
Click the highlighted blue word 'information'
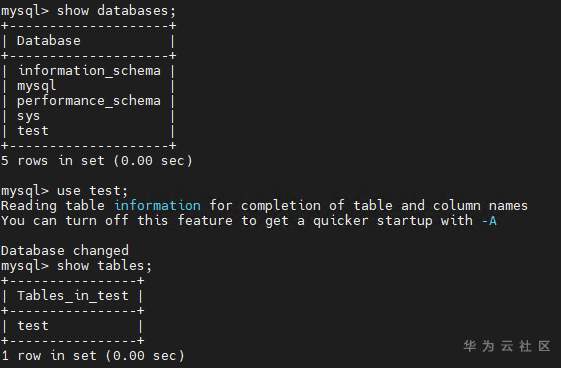(157, 206)
